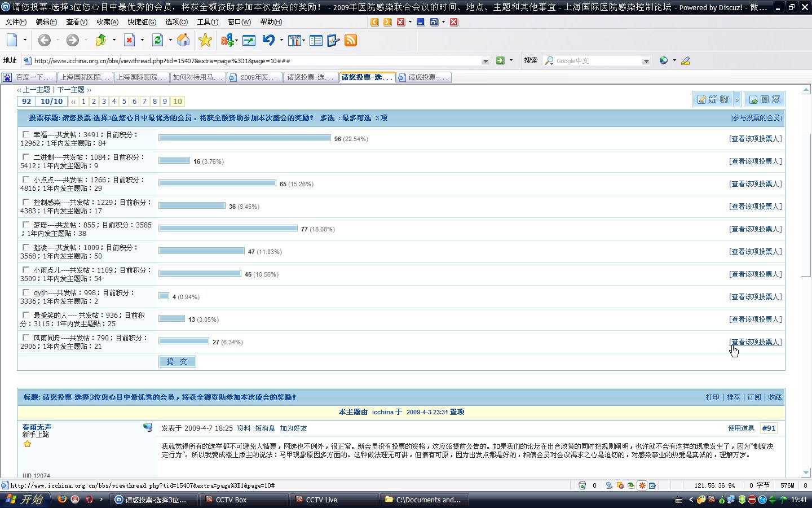Click the Favorites star icon
Screen dimensions: 812x508
[x=205, y=40]
